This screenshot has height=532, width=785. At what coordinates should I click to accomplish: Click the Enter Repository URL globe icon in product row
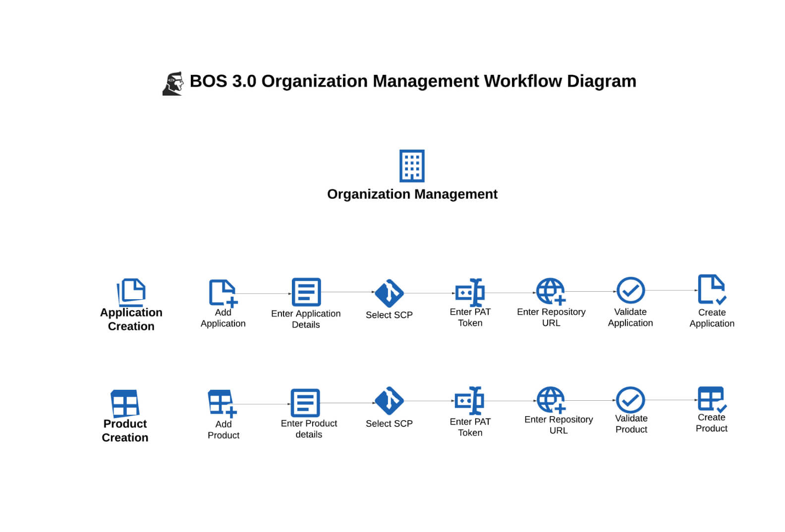(551, 400)
